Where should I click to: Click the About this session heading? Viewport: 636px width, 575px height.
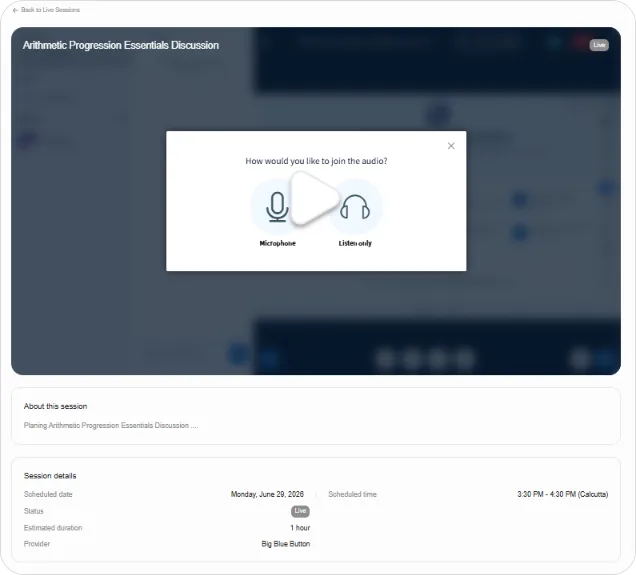(x=56, y=406)
